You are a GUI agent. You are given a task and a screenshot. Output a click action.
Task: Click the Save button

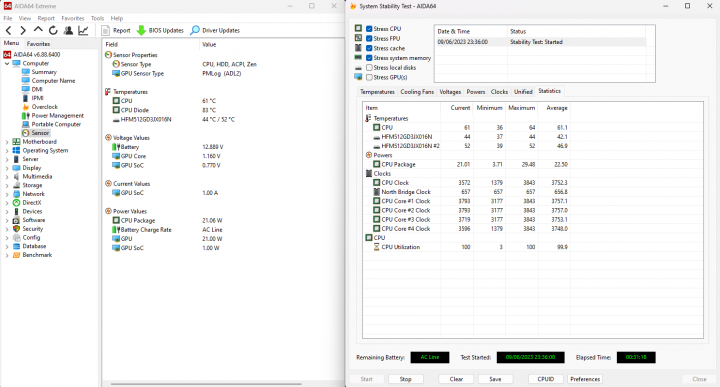click(x=495, y=379)
